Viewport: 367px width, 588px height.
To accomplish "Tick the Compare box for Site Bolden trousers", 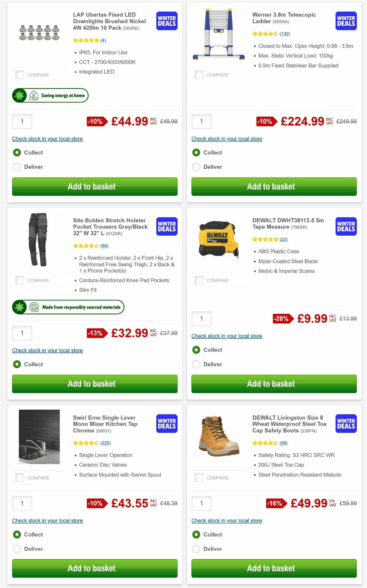I will coord(20,280).
